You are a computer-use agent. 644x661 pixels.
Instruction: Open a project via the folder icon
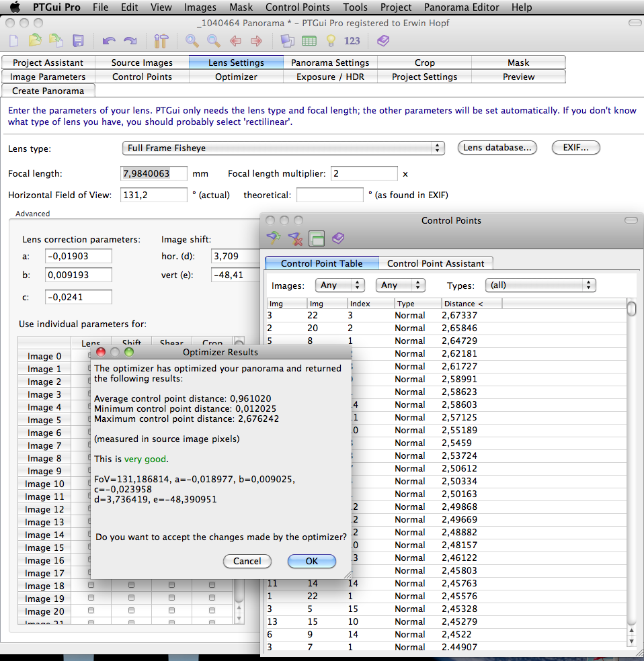[35, 40]
